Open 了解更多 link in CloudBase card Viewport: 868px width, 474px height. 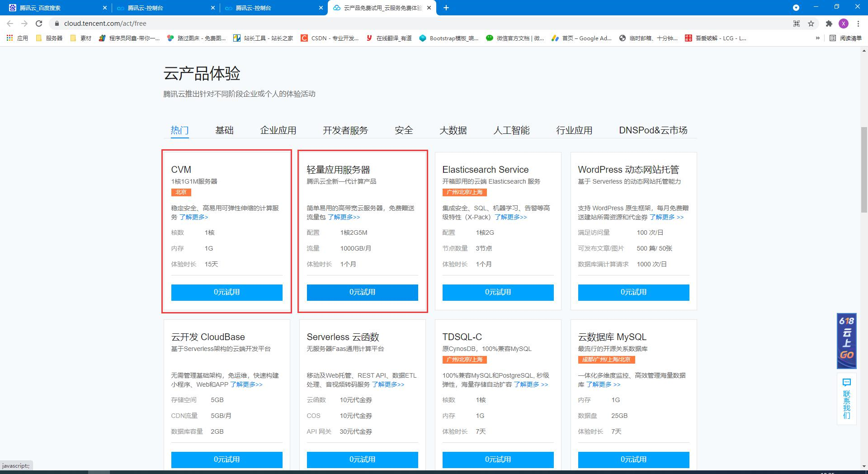[246, 384]
